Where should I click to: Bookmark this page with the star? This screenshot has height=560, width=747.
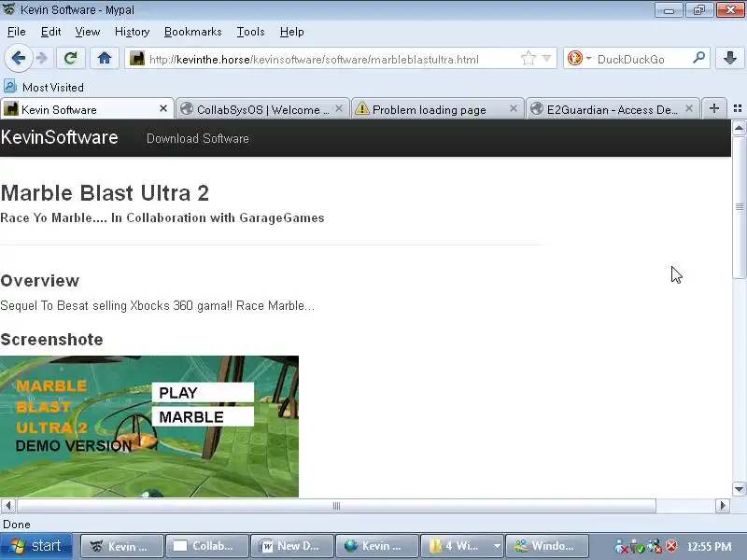[x=528, y=59]
